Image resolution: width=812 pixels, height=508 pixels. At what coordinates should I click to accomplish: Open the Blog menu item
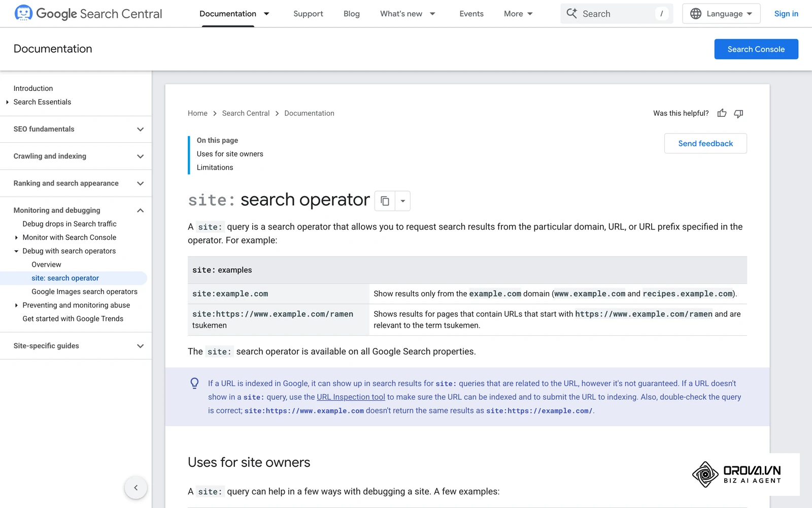point(352,14)
